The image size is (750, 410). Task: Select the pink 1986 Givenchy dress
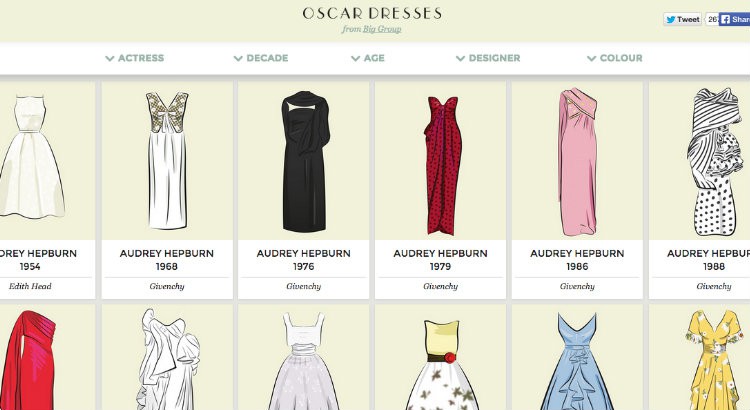click(577, 162)
